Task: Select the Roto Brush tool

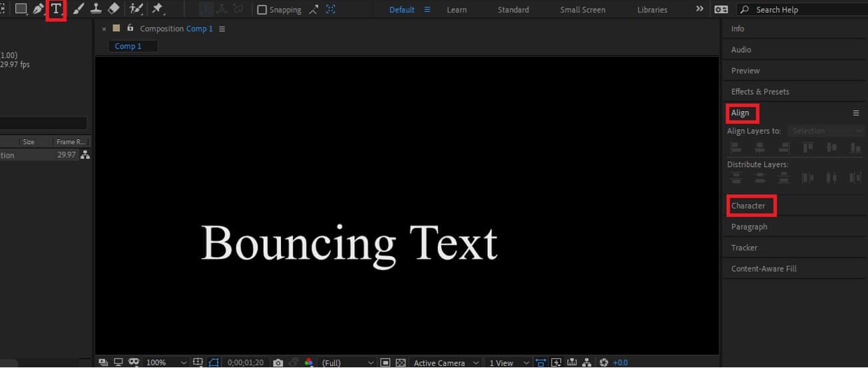Action: point(136,9)
